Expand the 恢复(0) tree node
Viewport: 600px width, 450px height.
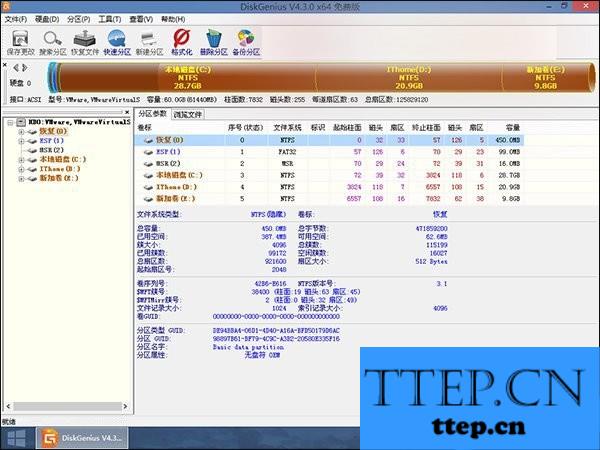point(21,132)
